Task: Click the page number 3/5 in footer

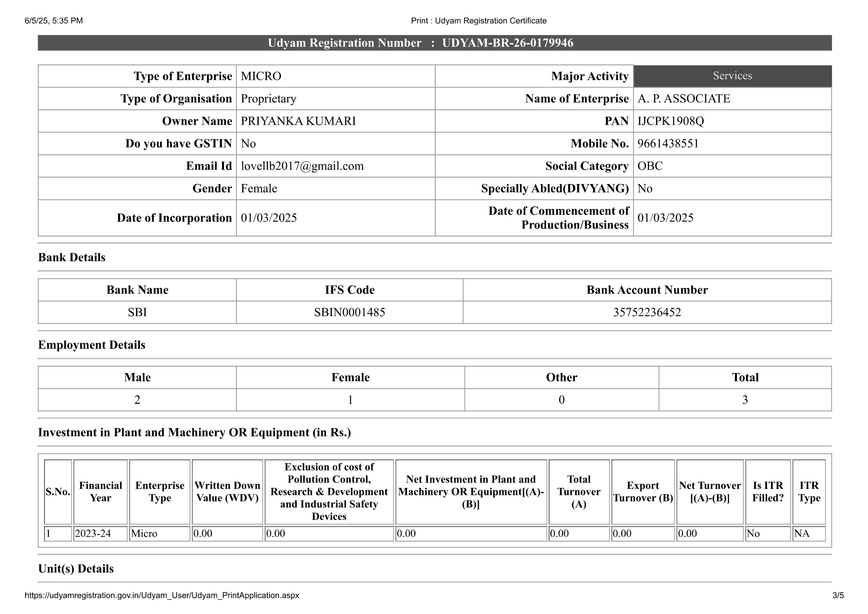Action: coord(838,595)
